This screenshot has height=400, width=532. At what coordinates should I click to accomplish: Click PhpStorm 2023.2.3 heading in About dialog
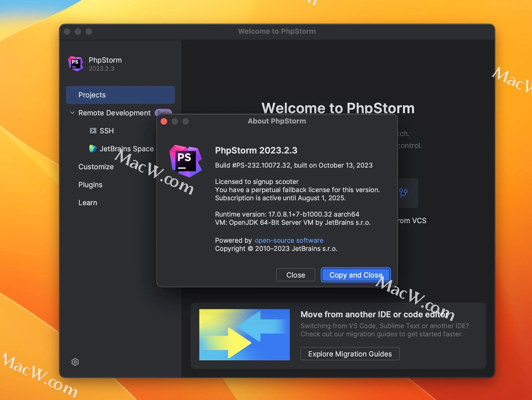click(256, 150)
